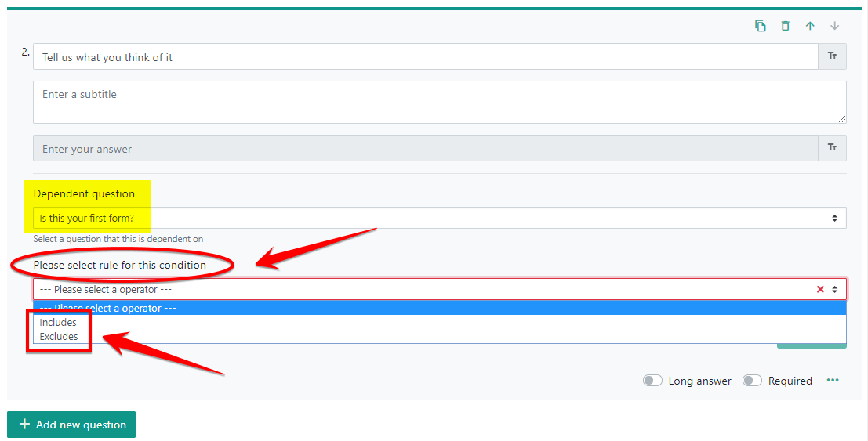Click the Enter a subtitle text area
This screenshot has height=441, width=868.
pos(440,103)
